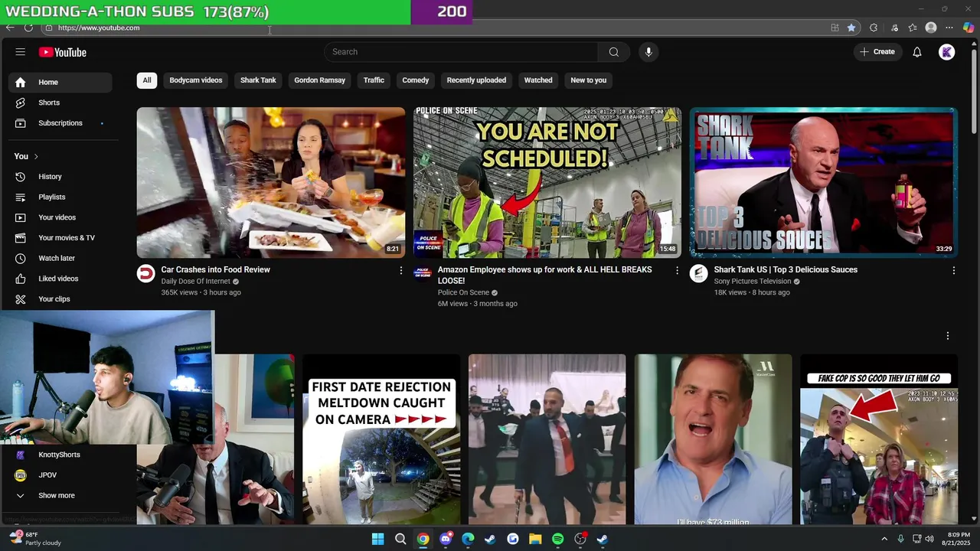Screen dimensions: 980x551
Task: Open the browser favorites list icon
Action: (x=913, y=28)
